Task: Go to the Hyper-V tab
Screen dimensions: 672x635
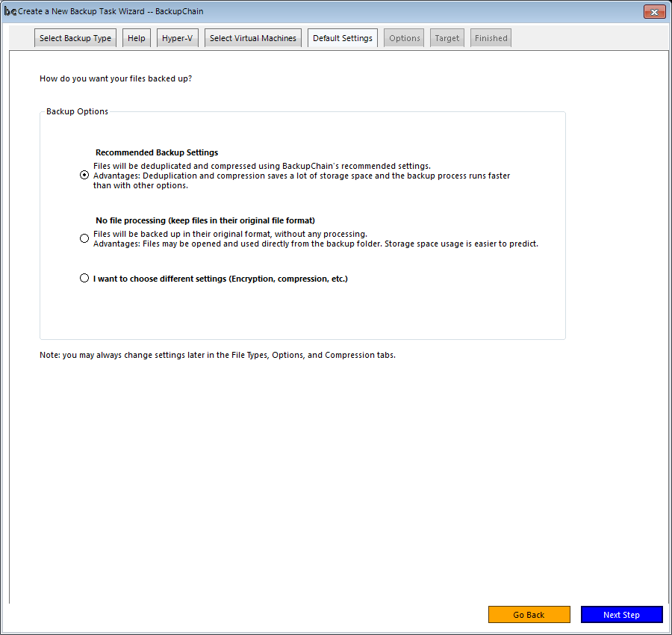Action: (178, 38)
